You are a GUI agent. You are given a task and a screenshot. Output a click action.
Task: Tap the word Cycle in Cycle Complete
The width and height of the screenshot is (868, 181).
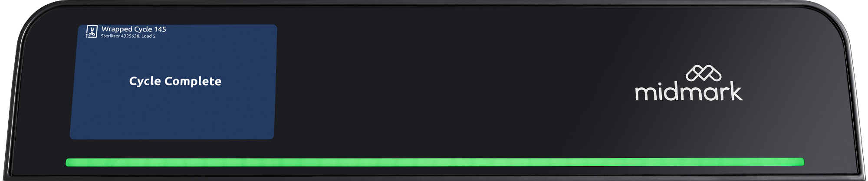pos(145,81)
